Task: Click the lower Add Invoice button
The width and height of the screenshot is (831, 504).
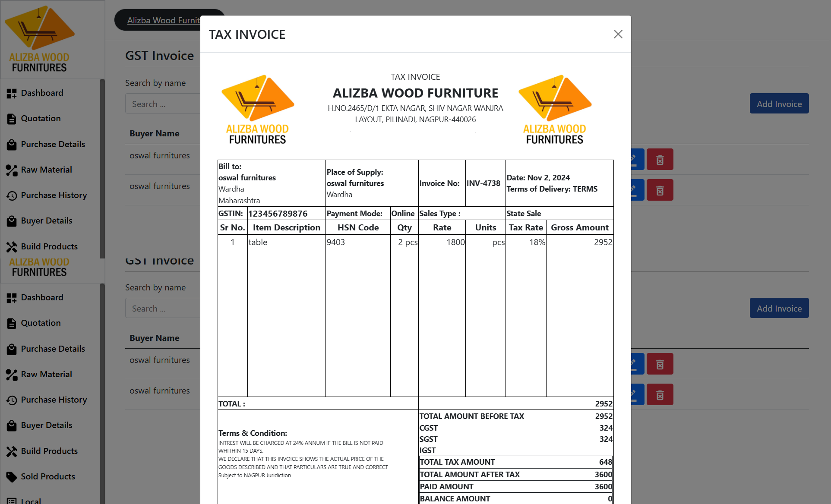Action: pyautogui.click(x=779, y=308)
